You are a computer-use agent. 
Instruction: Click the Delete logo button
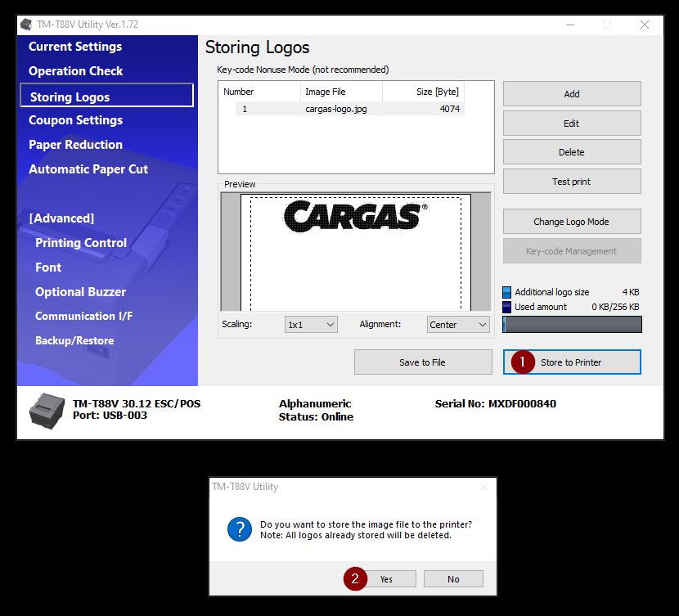(x=572, y=152)
